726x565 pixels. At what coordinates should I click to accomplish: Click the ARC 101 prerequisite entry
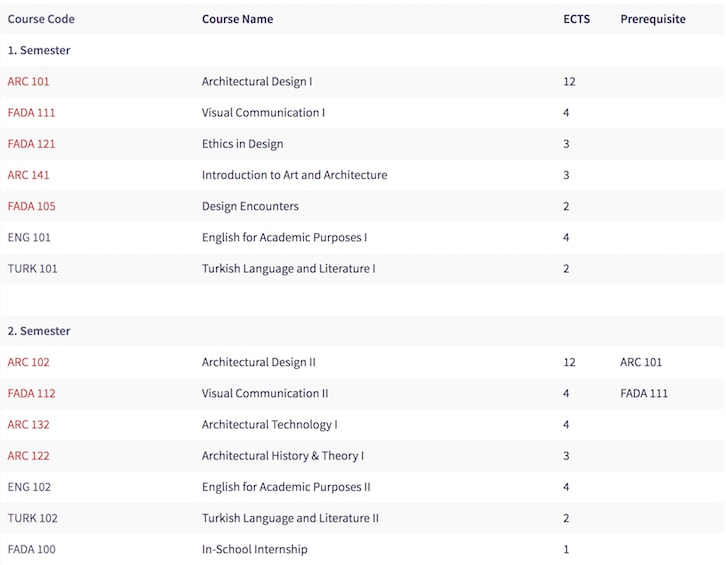[x=641, y=362]
